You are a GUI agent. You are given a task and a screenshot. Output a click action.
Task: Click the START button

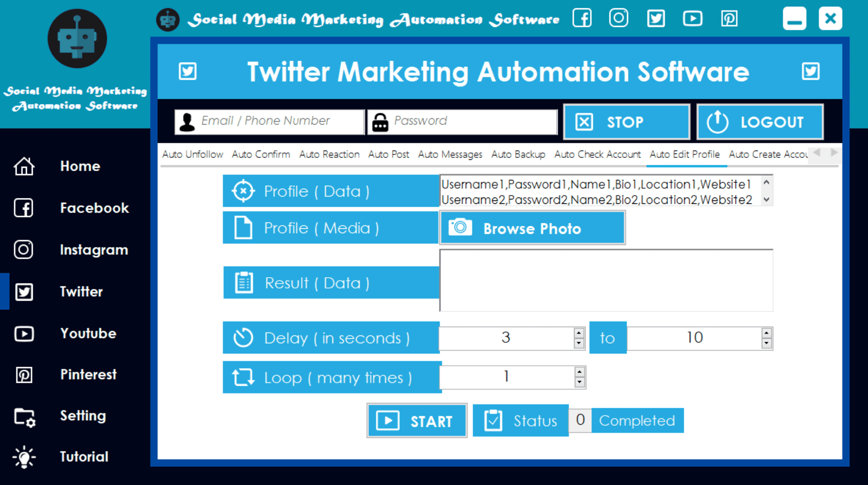click(x=417, y=420)
